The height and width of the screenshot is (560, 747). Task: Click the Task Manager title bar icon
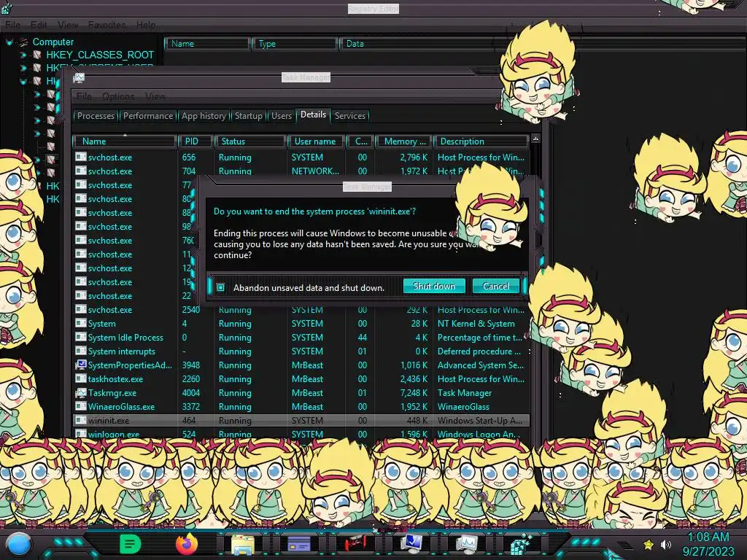(x=79, y=77)
